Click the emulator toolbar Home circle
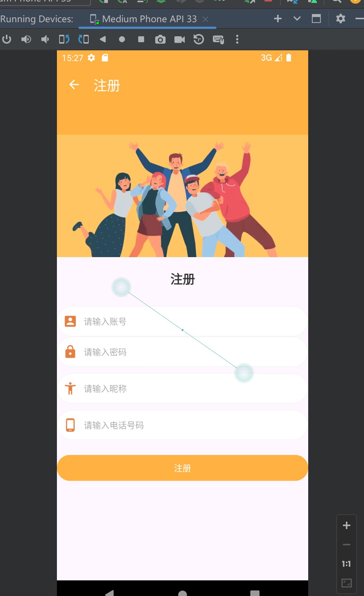This screenshot has width=364, height=596. (122, 39)
